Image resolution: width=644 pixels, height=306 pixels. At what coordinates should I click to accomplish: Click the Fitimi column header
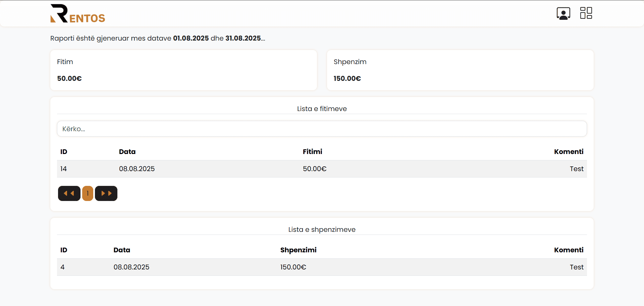click(312, 152)
